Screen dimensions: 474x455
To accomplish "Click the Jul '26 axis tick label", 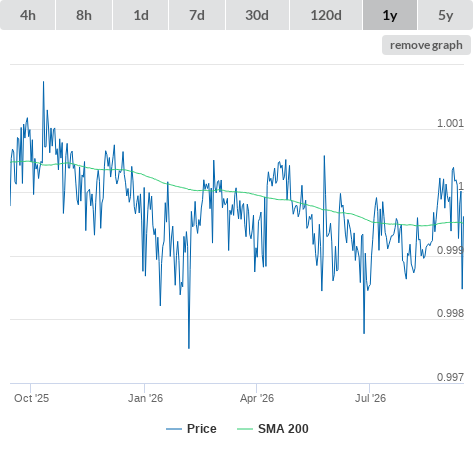I will tap(370, 398).
